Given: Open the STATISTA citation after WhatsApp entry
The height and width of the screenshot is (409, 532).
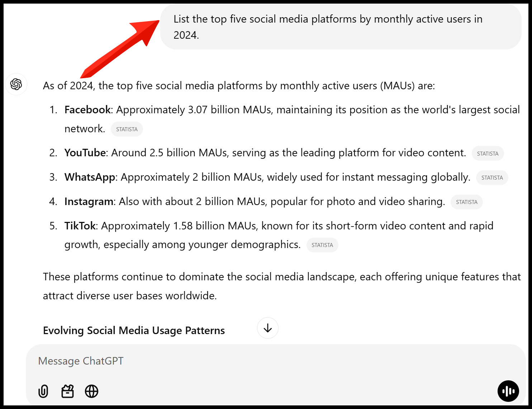Looking at the screenshot, I should pyautogui.click(x=492, y=177).
